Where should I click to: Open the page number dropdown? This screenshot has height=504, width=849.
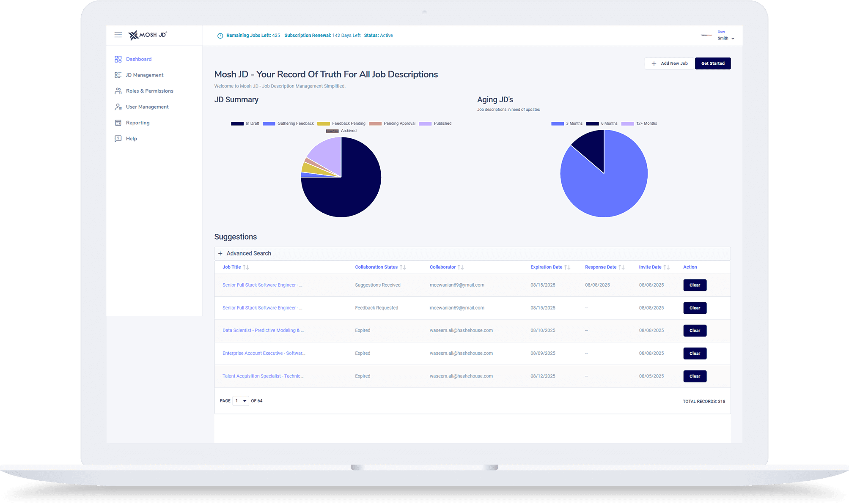click(240, 401)
